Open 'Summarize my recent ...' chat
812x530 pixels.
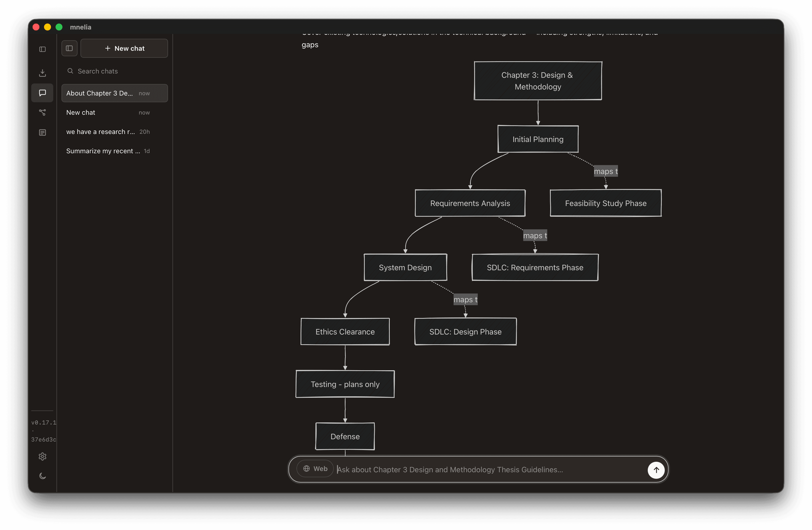point(114,151)
